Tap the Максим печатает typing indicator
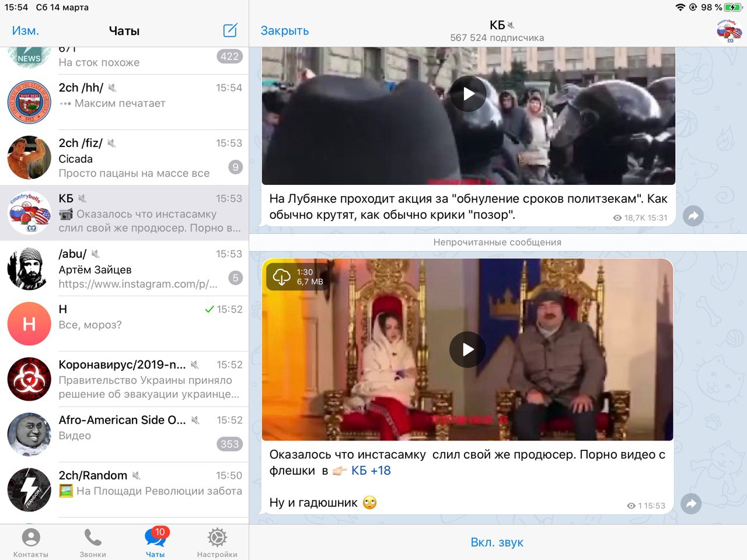The height and width of the screenshot is (560, 747). (x=113, y=103)
